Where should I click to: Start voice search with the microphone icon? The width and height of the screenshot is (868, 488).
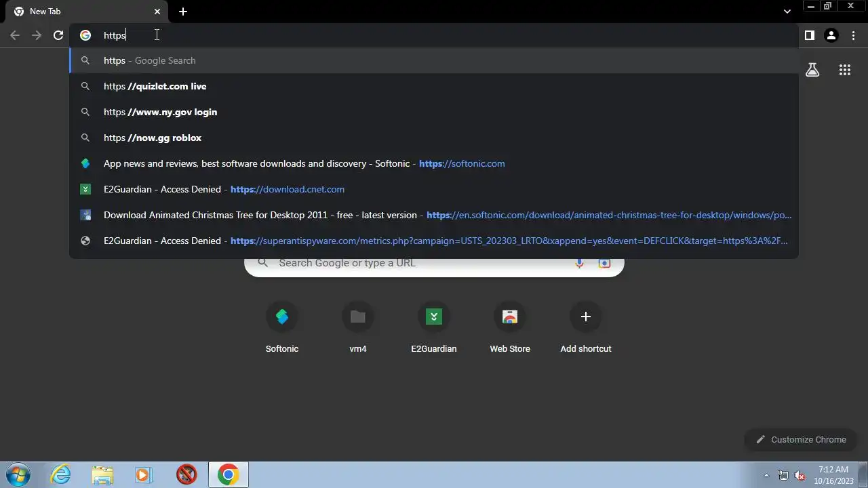(x=579, y=264)
